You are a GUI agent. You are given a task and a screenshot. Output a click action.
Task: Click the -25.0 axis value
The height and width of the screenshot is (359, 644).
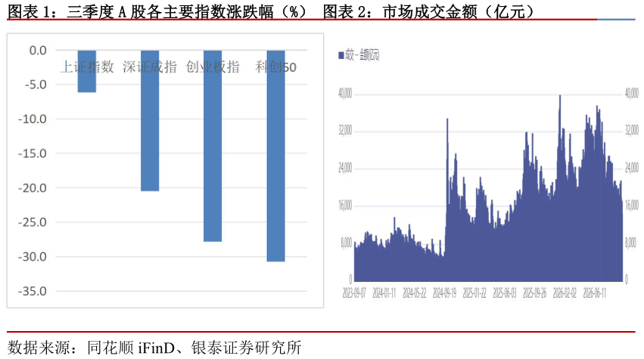point(33,222)
